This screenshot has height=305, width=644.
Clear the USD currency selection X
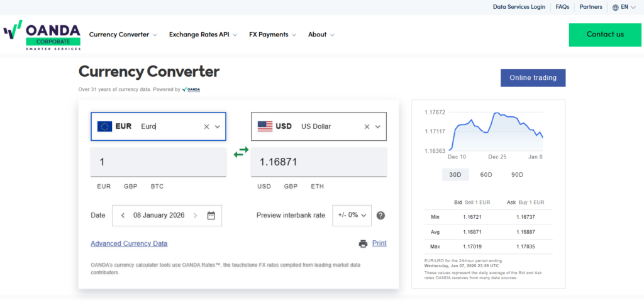click(x=367, y=126)
